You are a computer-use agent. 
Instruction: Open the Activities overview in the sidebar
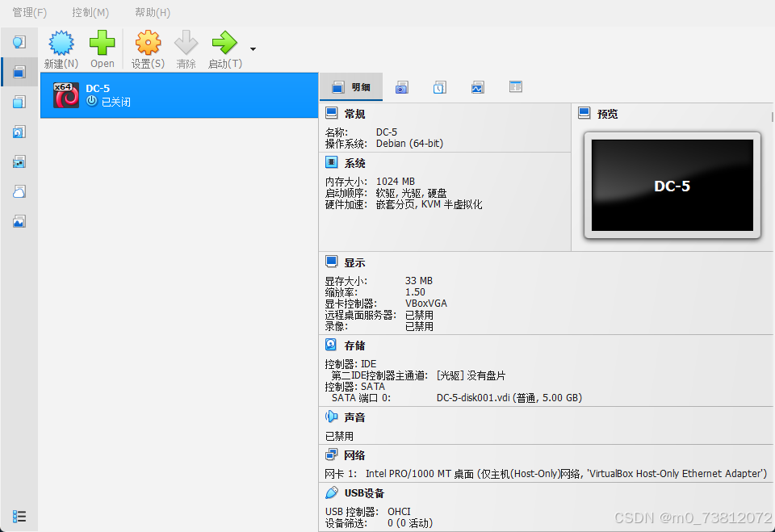(x=19, y=221)
